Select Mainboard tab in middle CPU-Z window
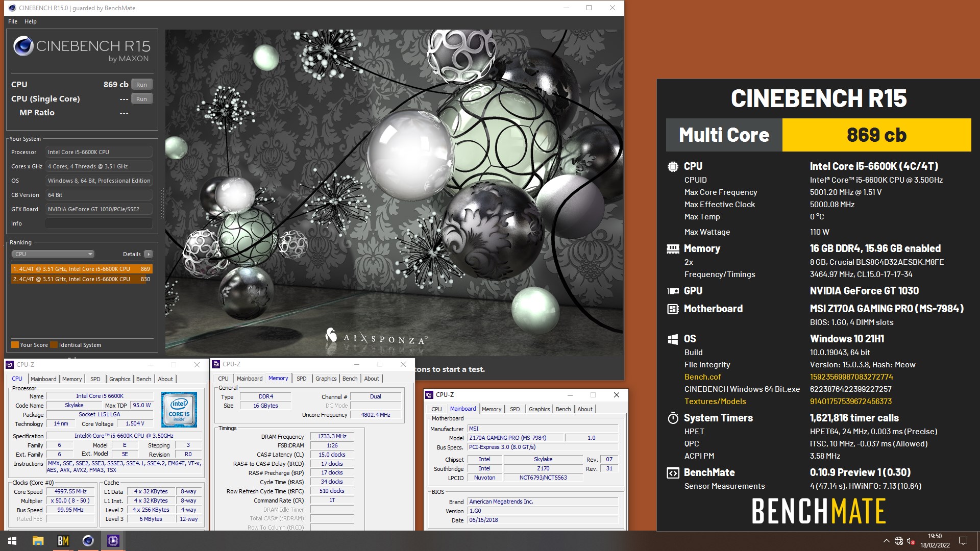Screen dimensions: 980x551 click(250, 379)
